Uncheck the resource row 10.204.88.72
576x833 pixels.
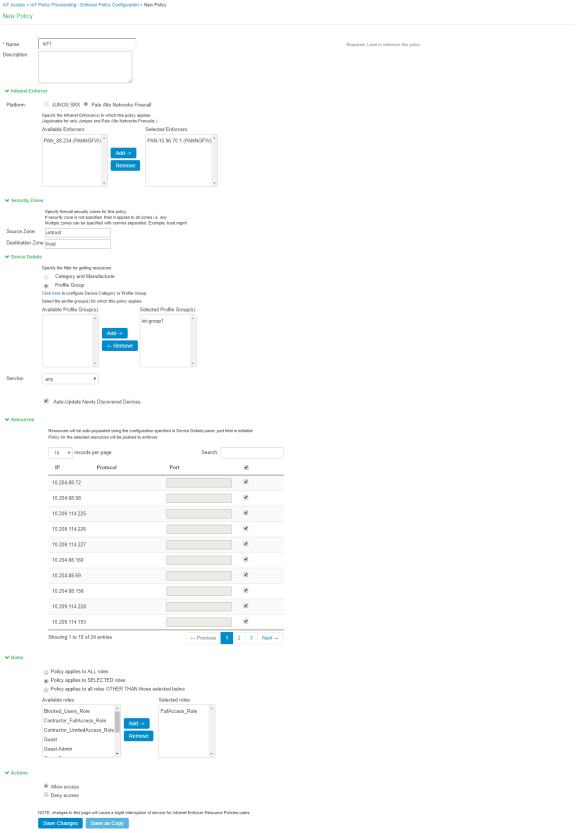245,482
